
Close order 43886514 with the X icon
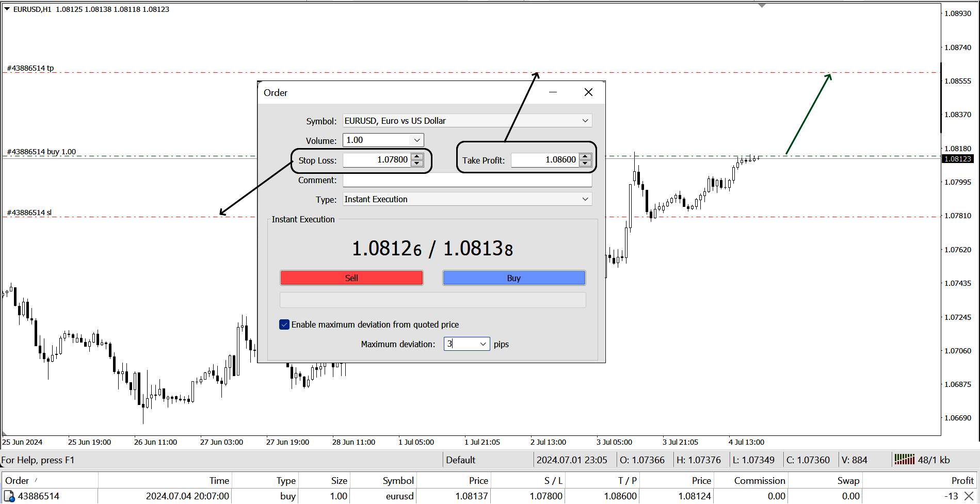pyautogui.click(x=969, y=496)
